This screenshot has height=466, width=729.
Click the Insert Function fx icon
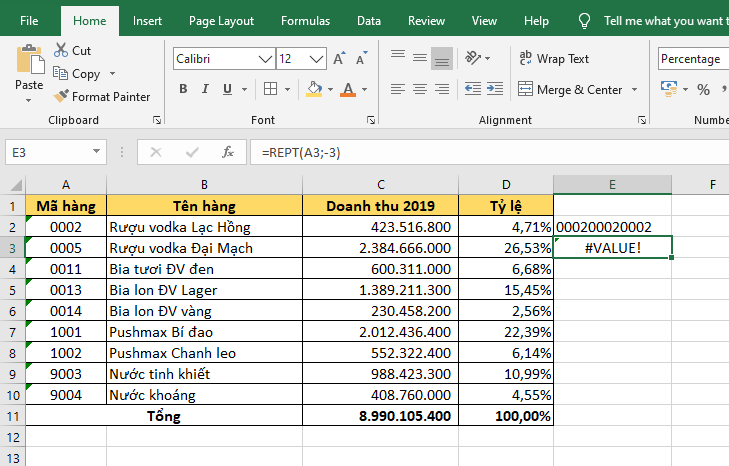click(x=228, y=152)
